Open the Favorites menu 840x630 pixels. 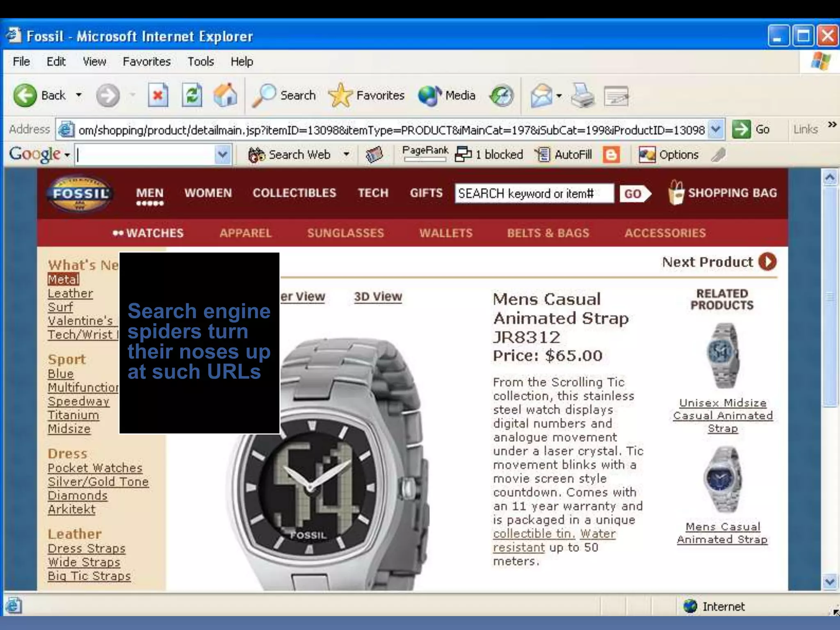coord(146,62)
